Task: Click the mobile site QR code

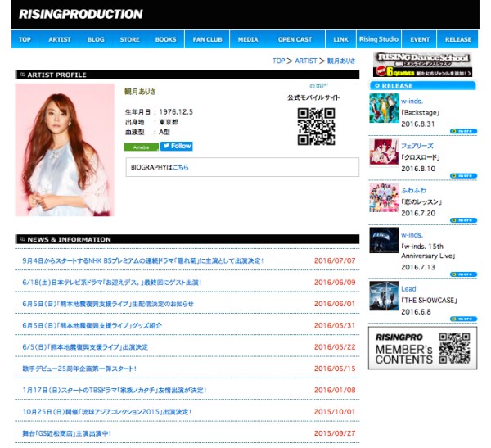Action: [x=316, y=126]
